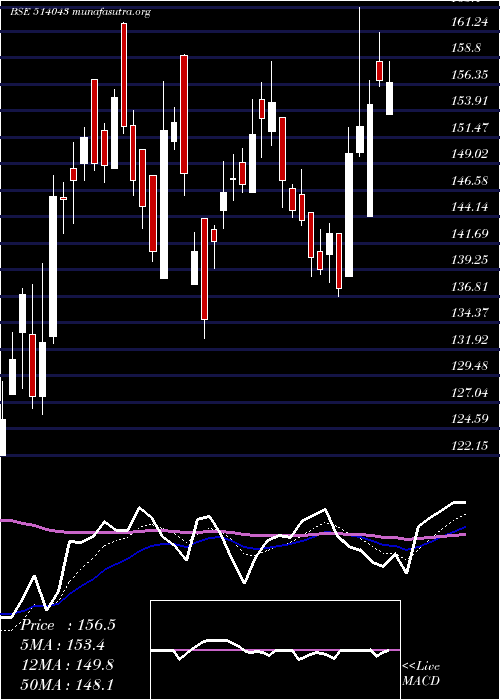Click the 141.69 price axis label

(470, 233)
